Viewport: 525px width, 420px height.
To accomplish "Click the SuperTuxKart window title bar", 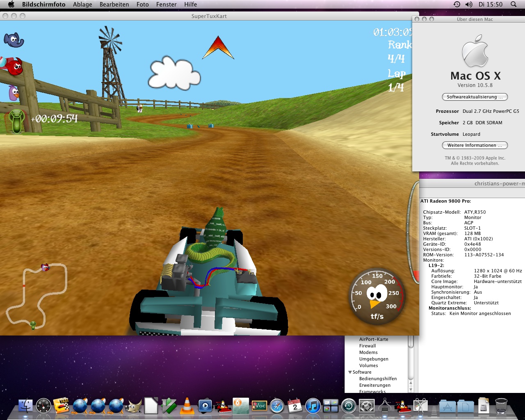I will pos(209,16).
